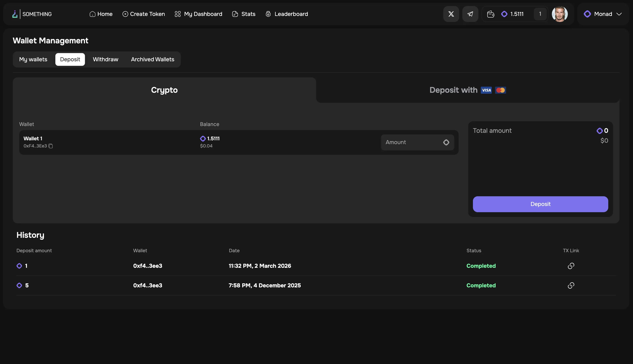Select the Crypto deposit tab
The image size is (633, 364).
click(164, 90)
